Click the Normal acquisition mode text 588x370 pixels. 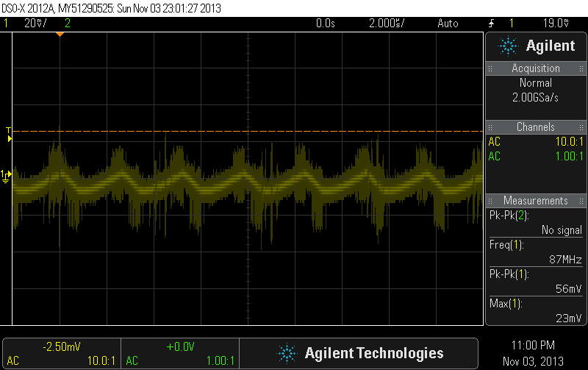point(536,83)
